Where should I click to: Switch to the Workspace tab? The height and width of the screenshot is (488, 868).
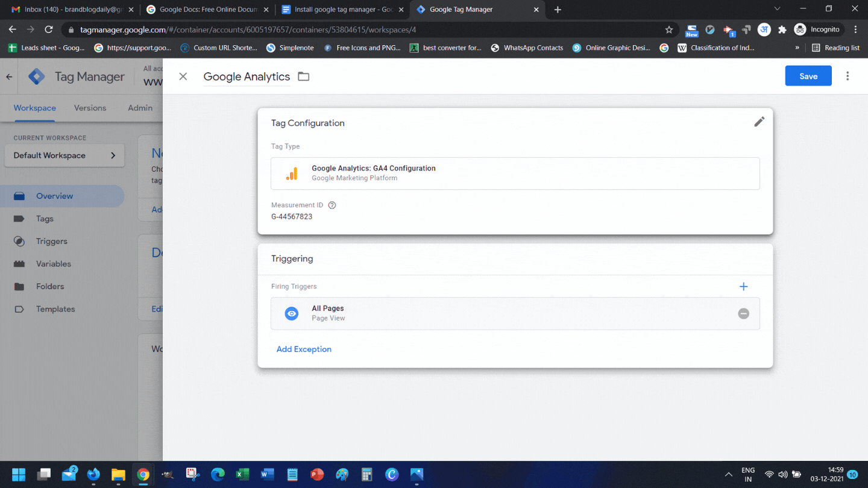35,108
